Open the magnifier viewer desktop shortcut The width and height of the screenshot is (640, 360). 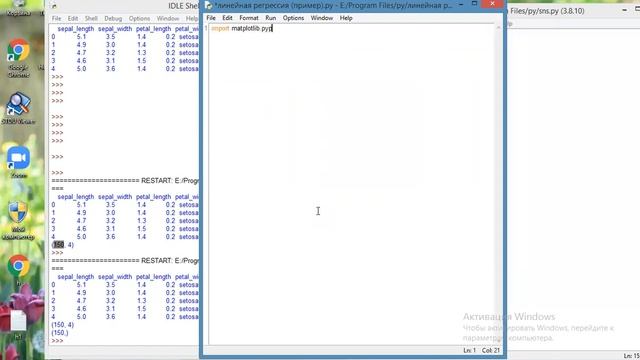[x=18, y=108]
